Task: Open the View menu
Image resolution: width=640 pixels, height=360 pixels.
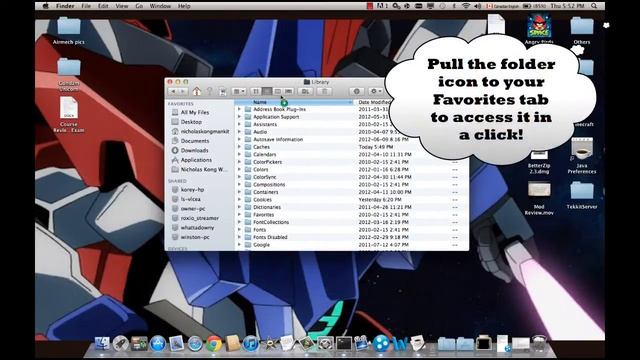Action: click(x=122, y=6)
